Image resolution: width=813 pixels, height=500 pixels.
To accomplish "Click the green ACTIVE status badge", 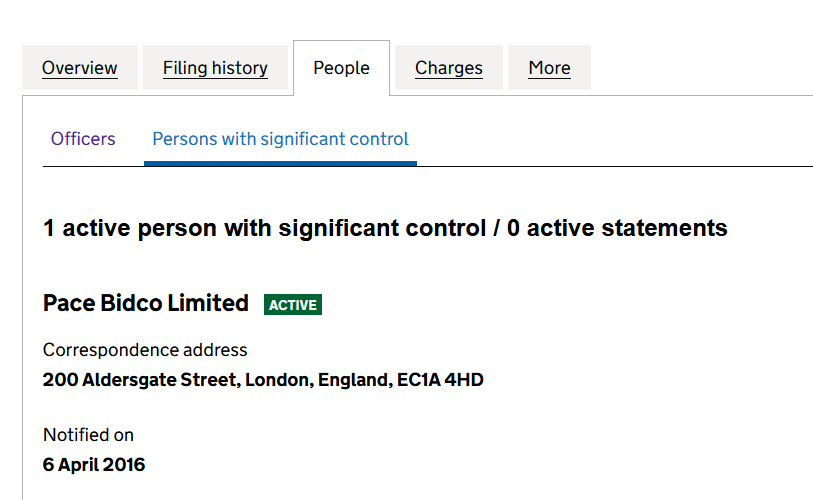I will pyautogui.click(x=293, y=305).
